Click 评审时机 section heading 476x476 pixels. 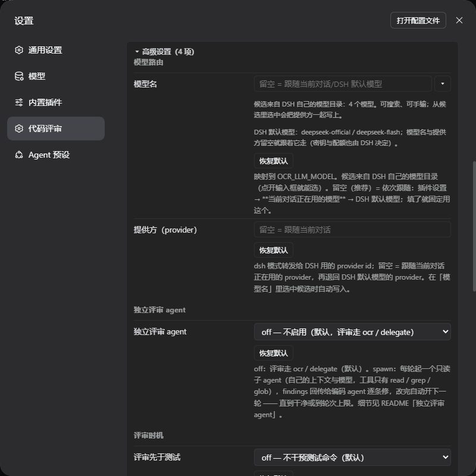tap(148, 436)
